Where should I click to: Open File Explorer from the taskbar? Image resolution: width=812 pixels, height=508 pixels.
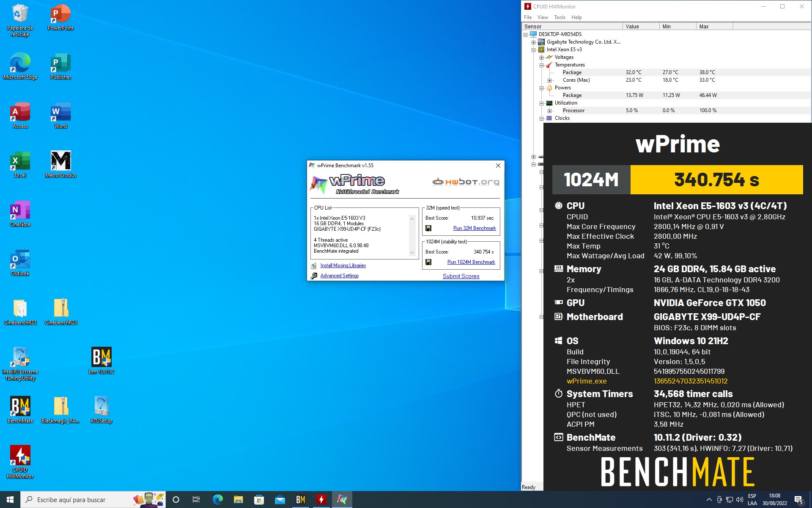pyautogui.click(x=239, y=500)
